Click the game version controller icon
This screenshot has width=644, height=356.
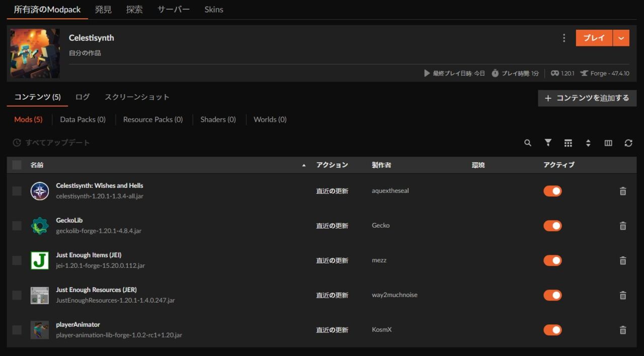[x=555, y=73]
